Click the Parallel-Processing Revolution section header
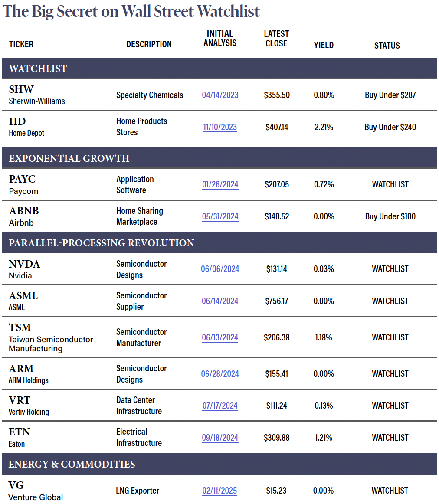 click(102, 243)
